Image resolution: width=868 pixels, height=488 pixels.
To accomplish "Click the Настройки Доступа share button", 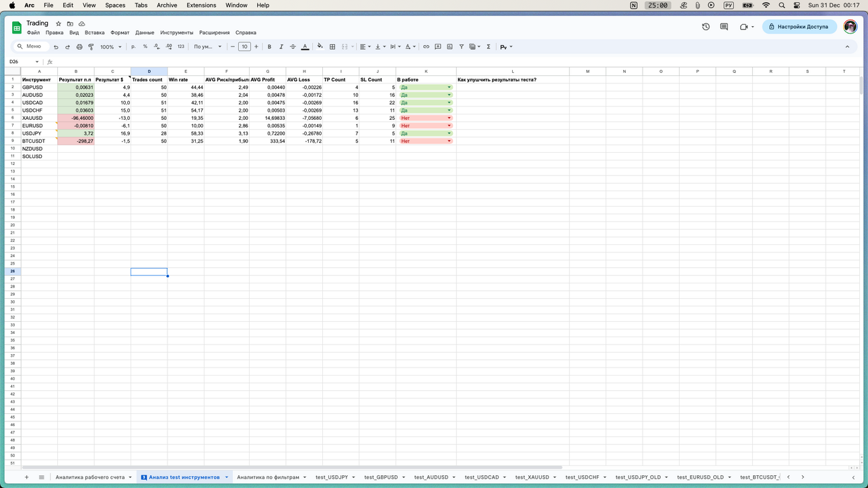I will click(799, 27).
